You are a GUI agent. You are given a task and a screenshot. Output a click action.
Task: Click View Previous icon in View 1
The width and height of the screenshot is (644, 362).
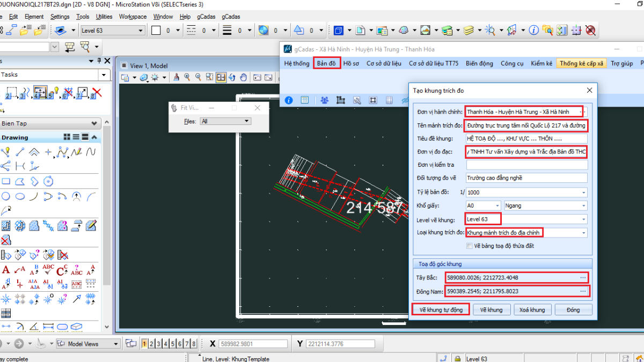click(257, 78)
